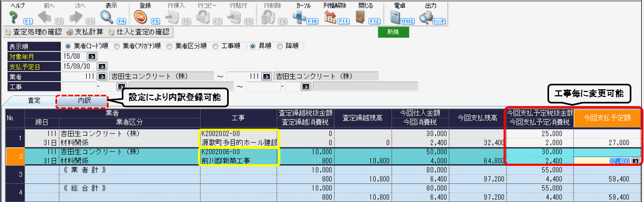
Task: Switch to the 査定 tab
Action: (x=33, y=101)
